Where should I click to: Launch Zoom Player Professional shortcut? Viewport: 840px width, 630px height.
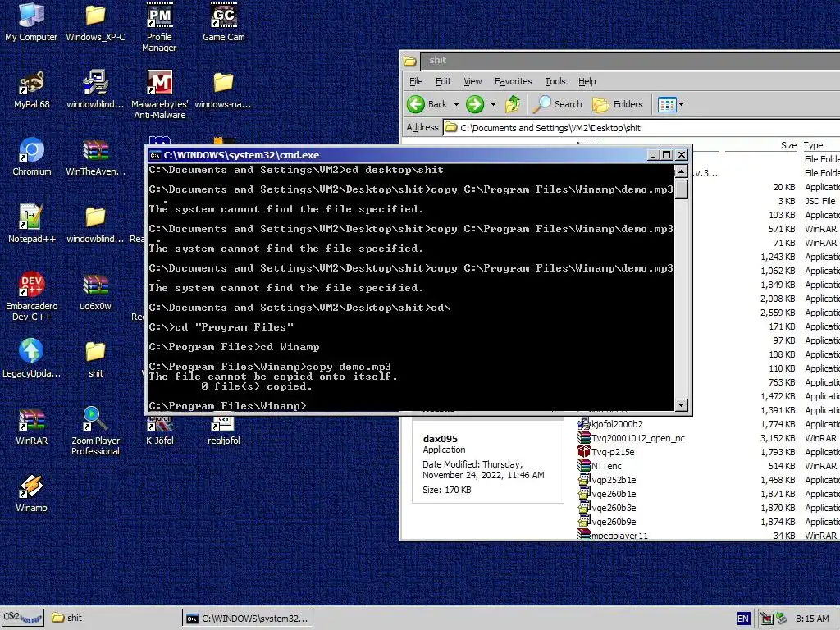click(x=95, y=431)
